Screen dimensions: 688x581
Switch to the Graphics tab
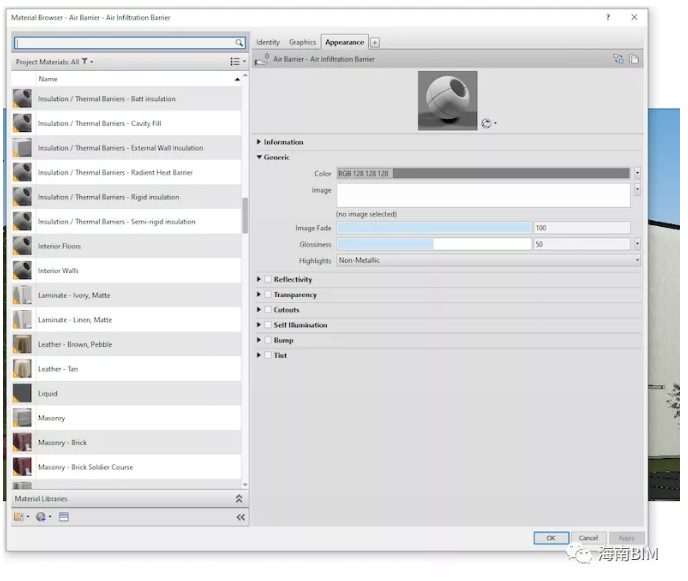tap(302, 43)
